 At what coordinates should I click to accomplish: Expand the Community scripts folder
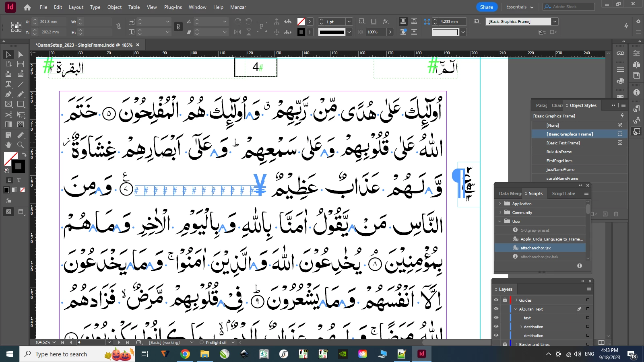[500, 212]
